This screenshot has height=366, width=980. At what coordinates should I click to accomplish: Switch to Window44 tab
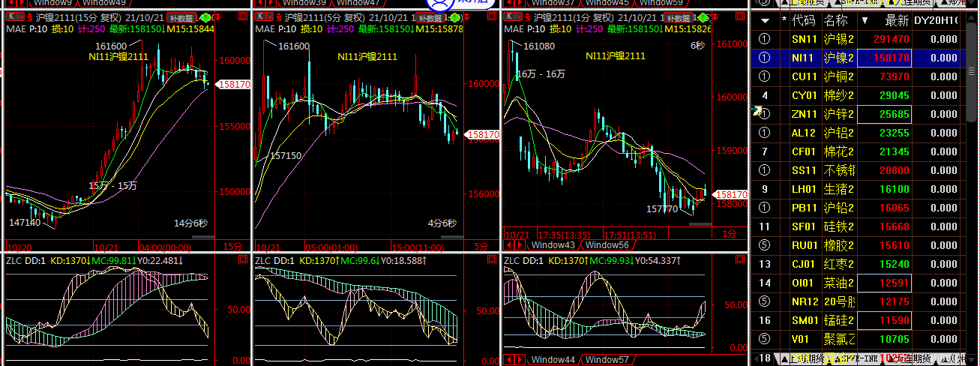(x=553, y=360)
